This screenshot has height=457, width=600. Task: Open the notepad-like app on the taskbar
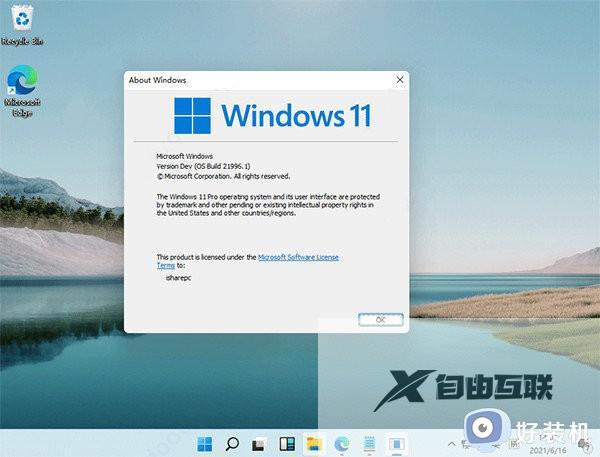369,444
